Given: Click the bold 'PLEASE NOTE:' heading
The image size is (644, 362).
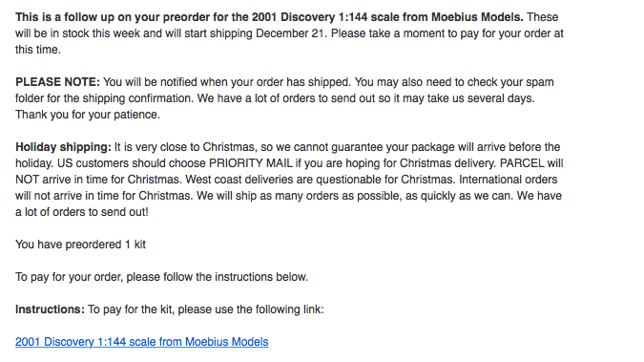Looking at the screenshot, I should pyautogui.click(x=57, y=82).
